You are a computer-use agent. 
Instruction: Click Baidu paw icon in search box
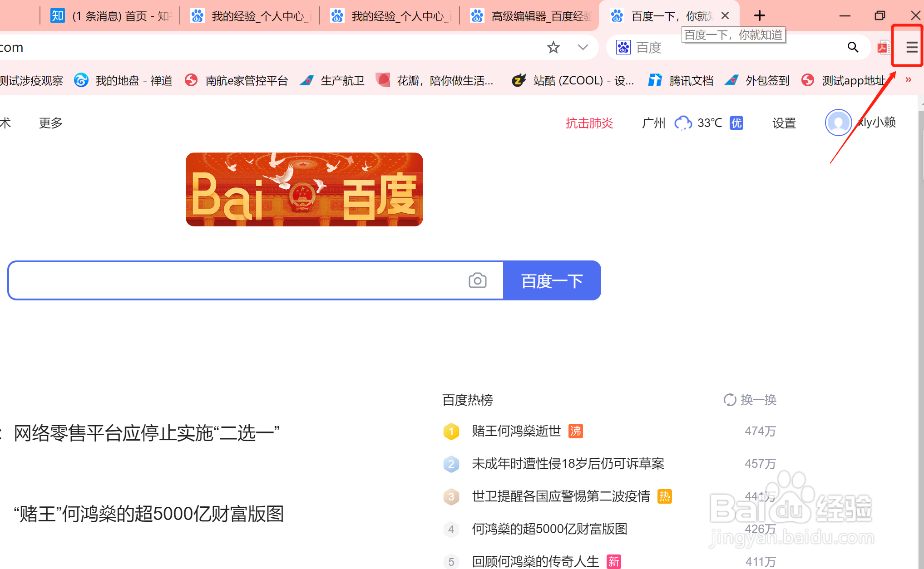[623, 47]
